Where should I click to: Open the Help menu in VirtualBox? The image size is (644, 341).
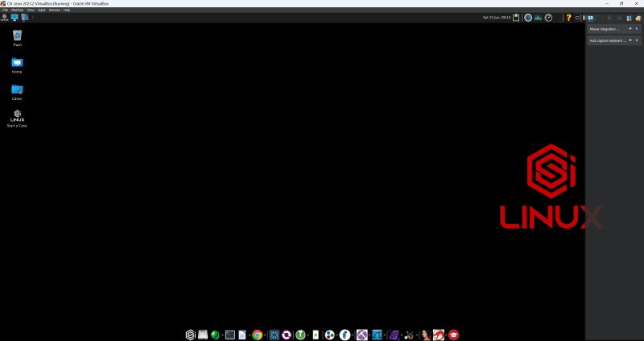[x=67, y=10]
